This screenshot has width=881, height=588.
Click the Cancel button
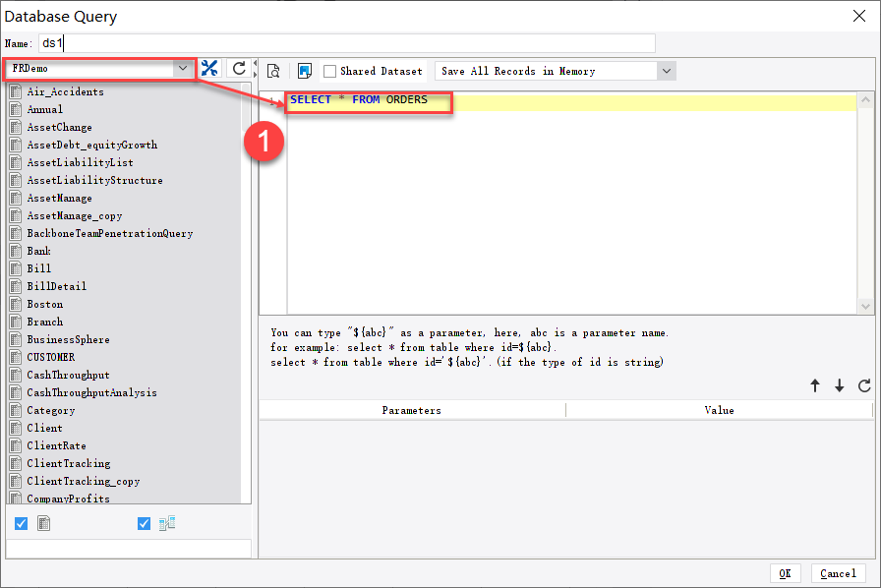click(x=838, y=573)
